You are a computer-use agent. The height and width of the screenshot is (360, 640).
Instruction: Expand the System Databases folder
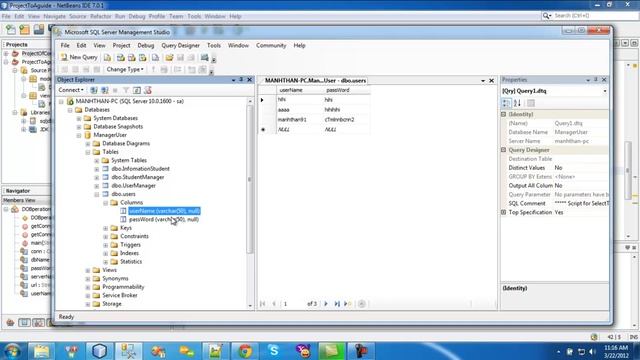pos(79,118)
